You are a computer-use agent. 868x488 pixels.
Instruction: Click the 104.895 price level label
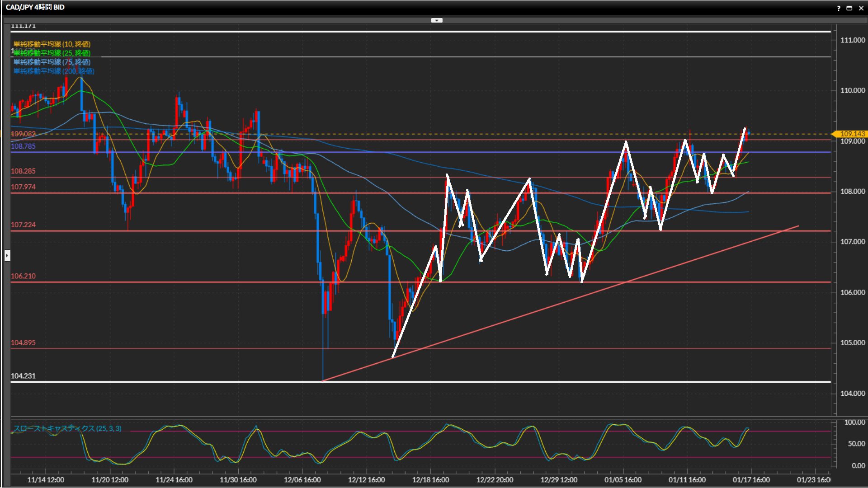coord(23,343)
